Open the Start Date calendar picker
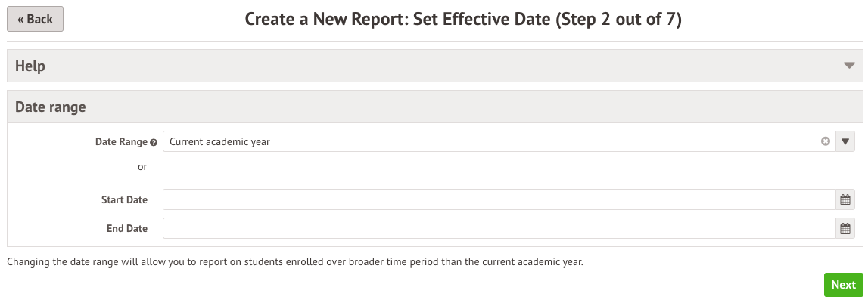The height and width of the screenshot is (300, 868). click(845, 199)
